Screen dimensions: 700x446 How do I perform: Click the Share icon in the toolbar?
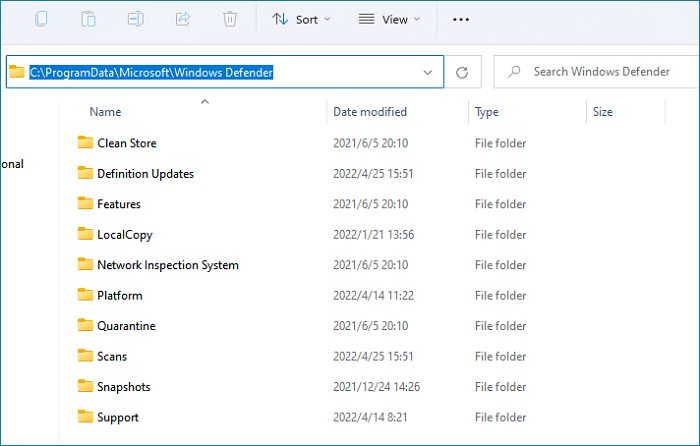tap(183, 19)
